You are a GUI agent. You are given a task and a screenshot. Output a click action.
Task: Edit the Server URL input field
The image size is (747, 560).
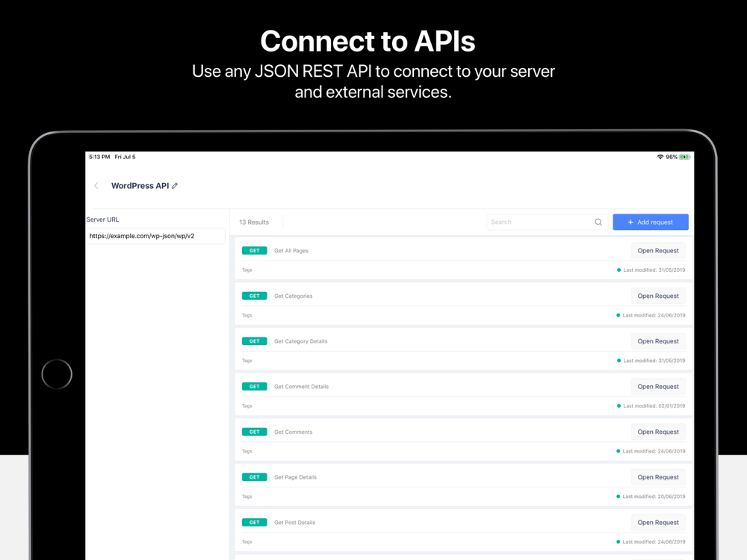[x=155, y=236]
